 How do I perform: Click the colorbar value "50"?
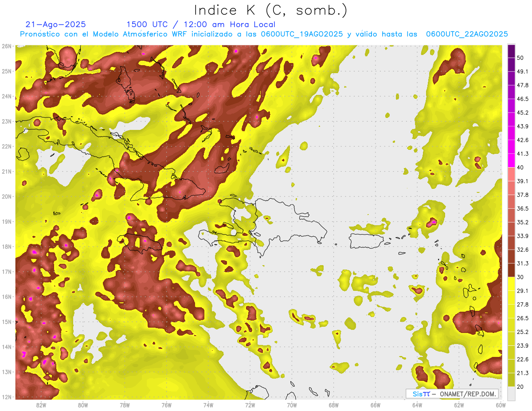(520, 58)
